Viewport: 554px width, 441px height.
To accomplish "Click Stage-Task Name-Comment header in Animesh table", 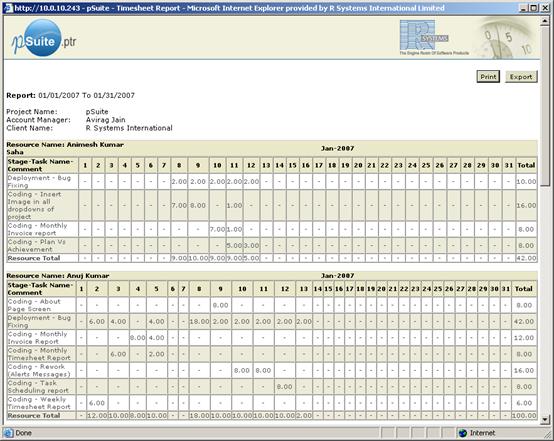I will [x=40, y=165].
